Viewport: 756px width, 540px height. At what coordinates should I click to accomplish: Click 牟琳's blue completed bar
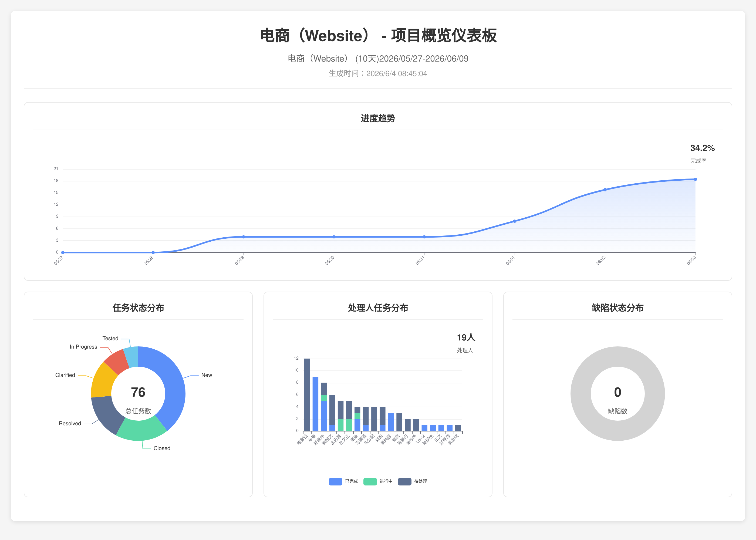(316, 404)
